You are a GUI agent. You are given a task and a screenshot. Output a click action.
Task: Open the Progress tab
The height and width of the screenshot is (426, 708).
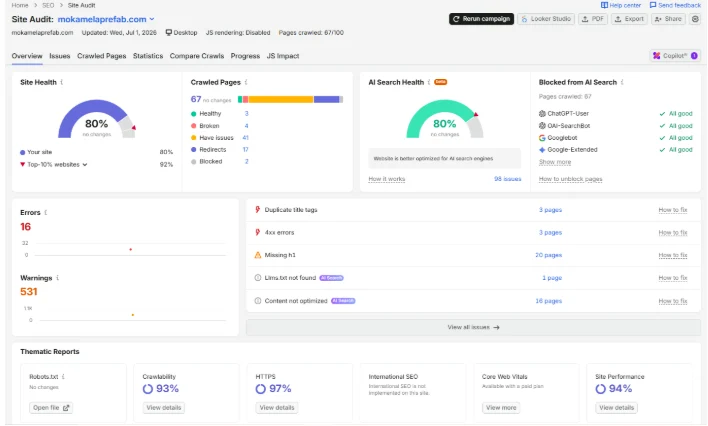click(x=245, y=56)
